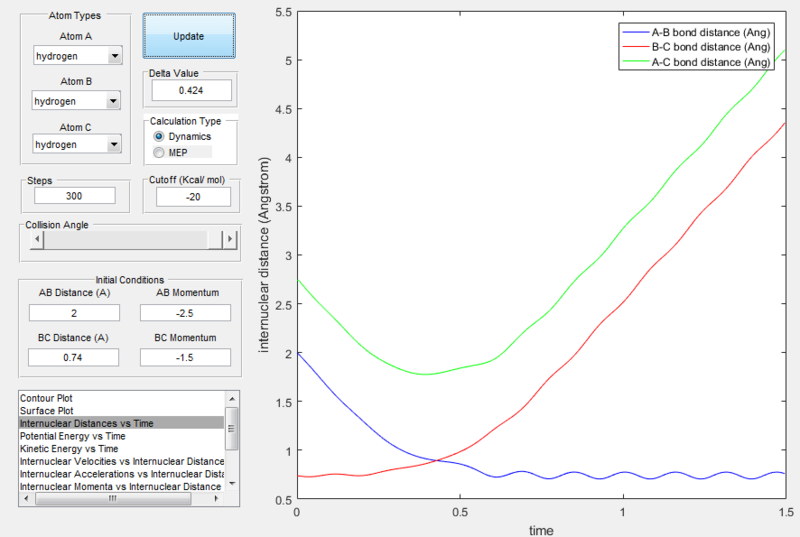Open the Atom C dropdown arrow
Image resolution: width=800 pixels, height=537 pixels.
tap(114, 144)
